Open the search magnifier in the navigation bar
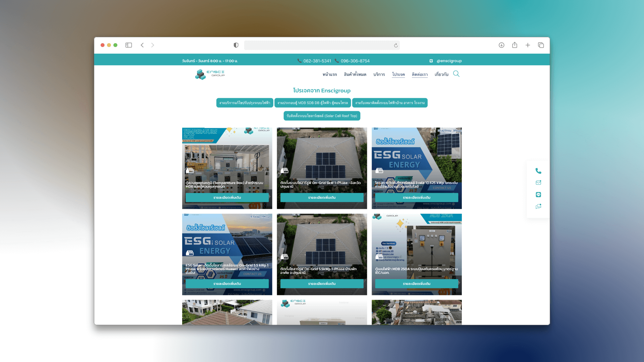Viewport: 644px width, 362px height. pos(456,74)
